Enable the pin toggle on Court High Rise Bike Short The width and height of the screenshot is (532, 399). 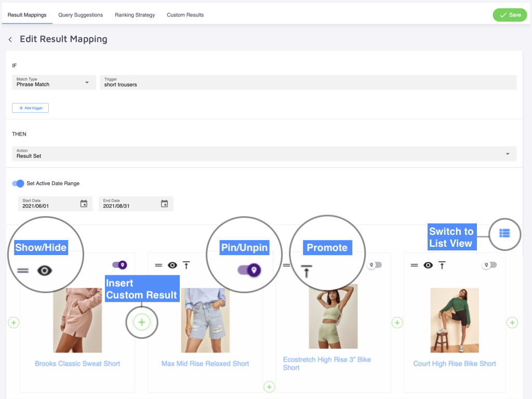488,265
